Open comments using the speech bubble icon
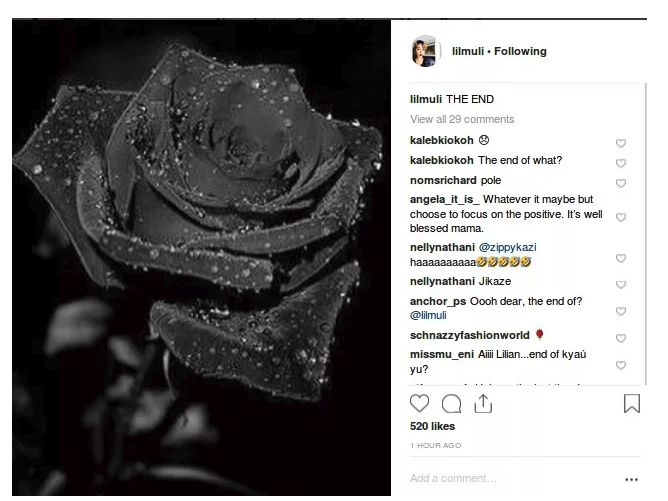The width and height of the screenshot is (668, 501). coord(452,403)
